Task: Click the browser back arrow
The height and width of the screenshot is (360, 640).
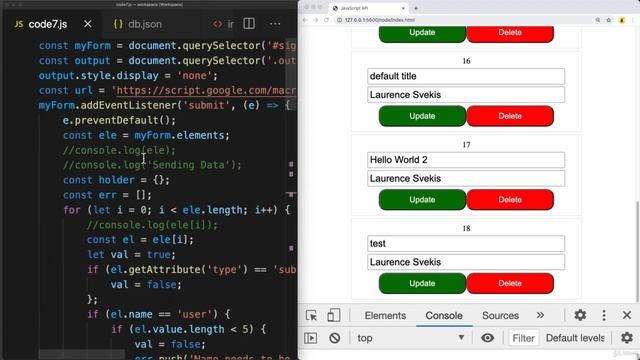Action: click(x=305, y=20)
